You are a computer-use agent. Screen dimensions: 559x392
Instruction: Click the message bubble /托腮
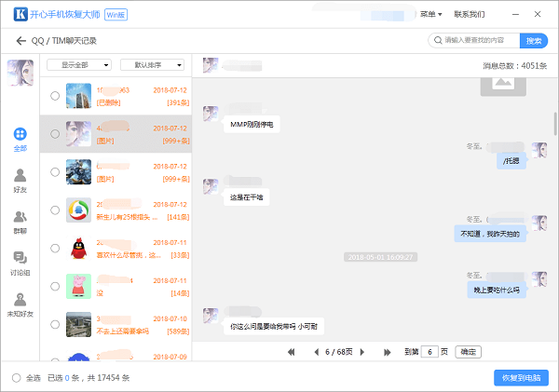point(511,161)
